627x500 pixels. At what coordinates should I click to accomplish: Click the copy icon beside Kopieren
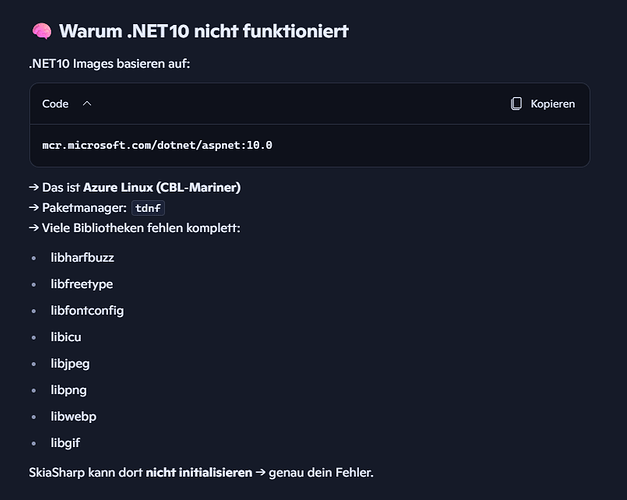click(x=516, y=104)
